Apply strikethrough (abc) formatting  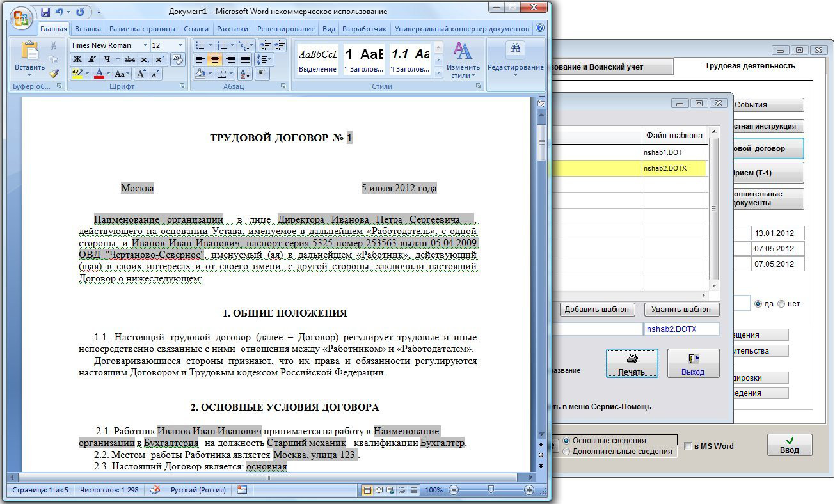tap(130, 59)
